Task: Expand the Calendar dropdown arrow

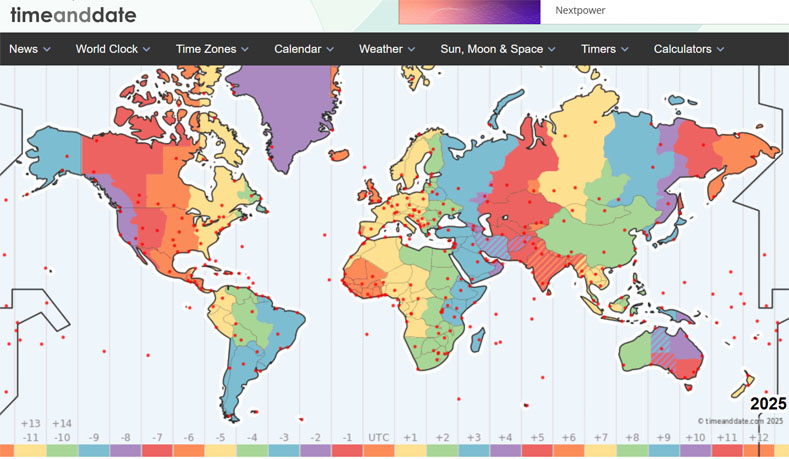Action: pos(331,49)
